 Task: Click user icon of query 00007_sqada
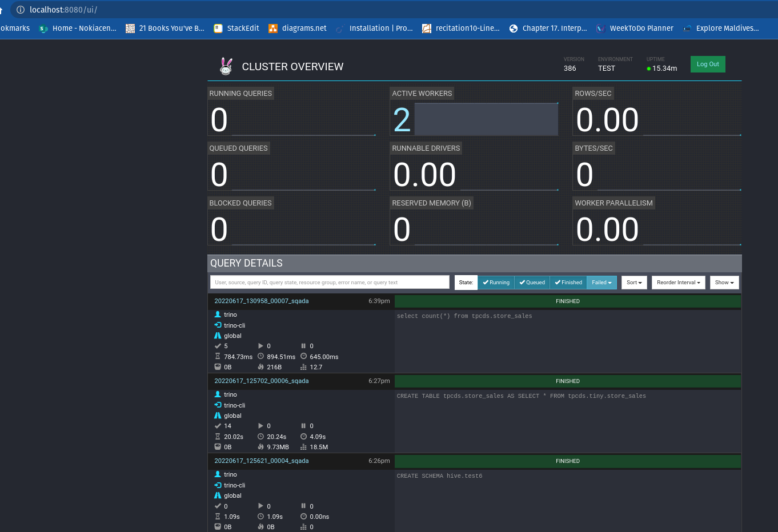coord(218,315)
